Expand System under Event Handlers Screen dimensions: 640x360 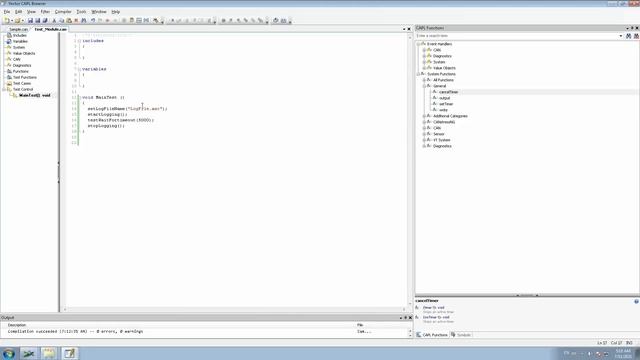[x=424, y=62]
